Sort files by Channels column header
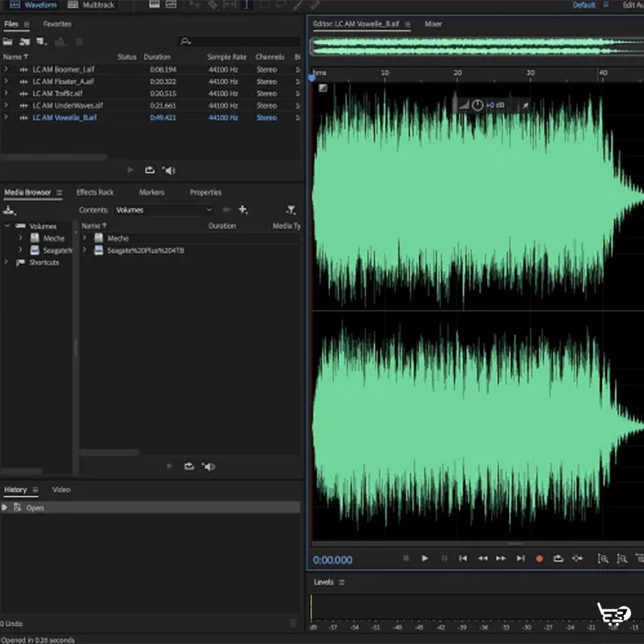This screenshot has width=644, height=644. click(x=270, y=56)
